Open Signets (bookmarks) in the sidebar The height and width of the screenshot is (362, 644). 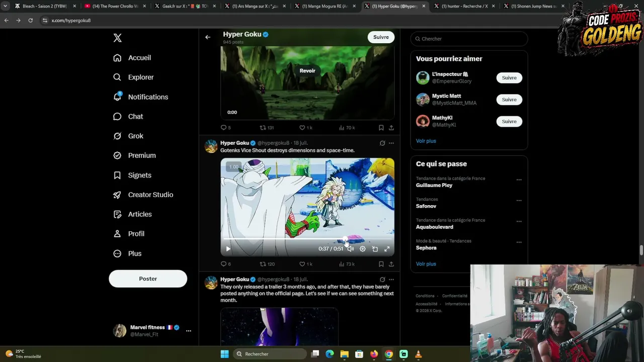[132, 175]
